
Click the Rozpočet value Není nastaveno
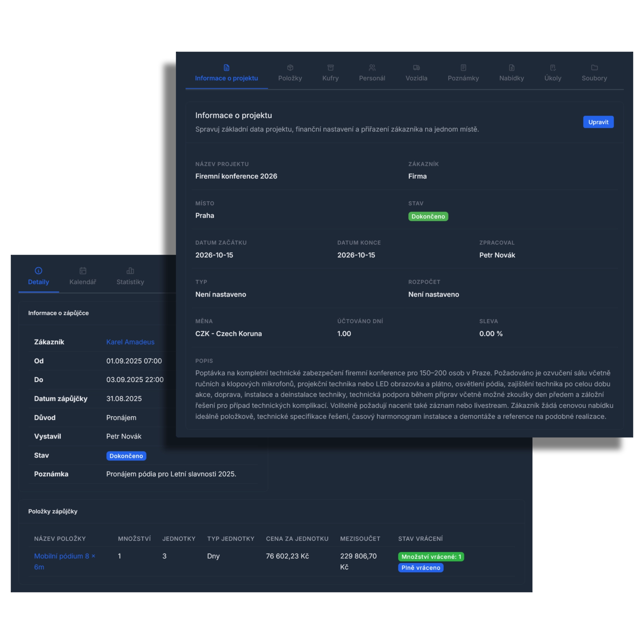433,294
